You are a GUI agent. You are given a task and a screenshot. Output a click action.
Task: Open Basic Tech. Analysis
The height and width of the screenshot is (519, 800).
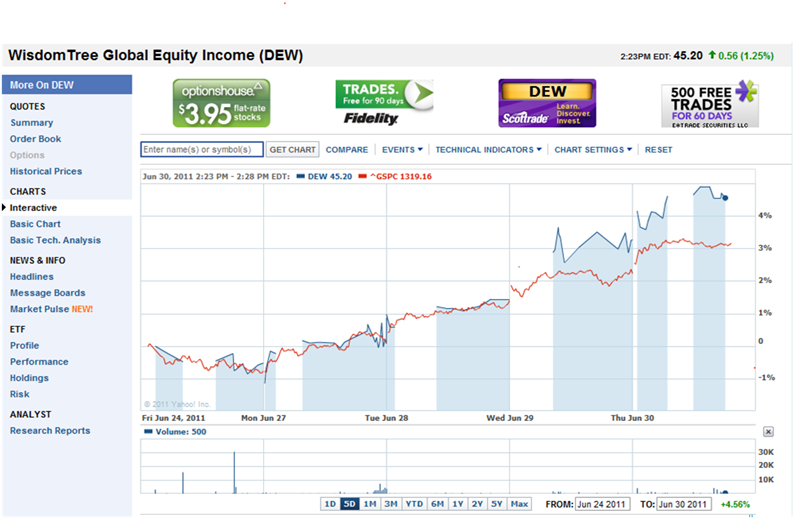[x=55, y=240]
